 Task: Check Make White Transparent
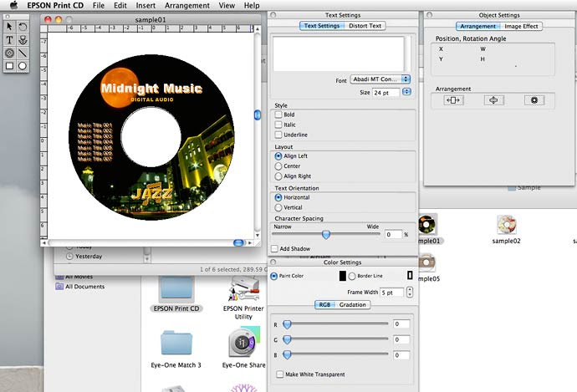pyautogui.click(x=279, y=374)
